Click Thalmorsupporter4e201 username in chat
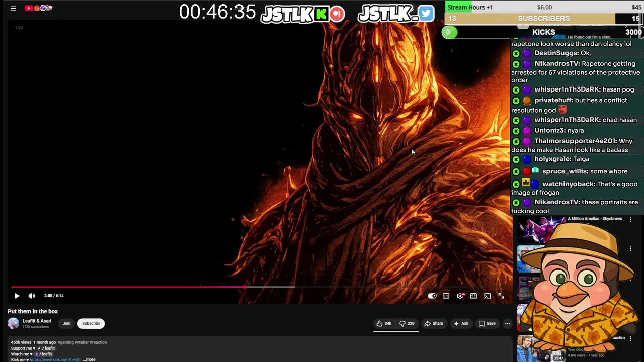Viewport: 644px width, 362px height. 576,141
